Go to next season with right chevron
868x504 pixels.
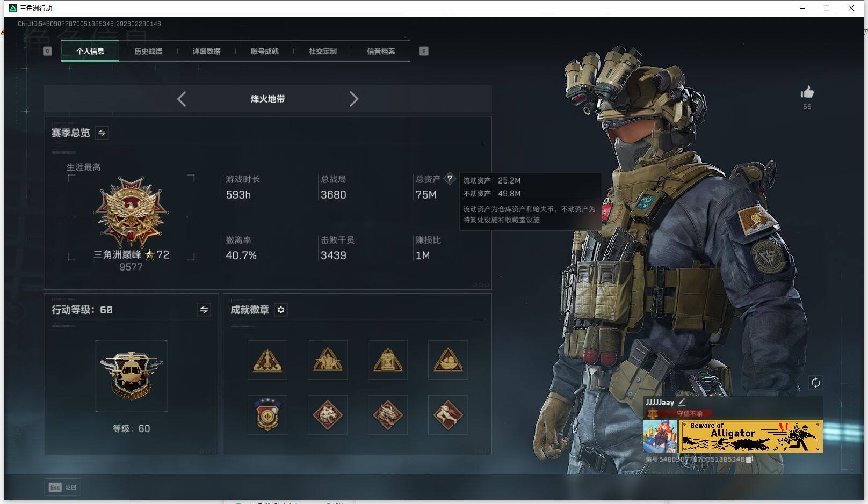(x=355, y=99)
